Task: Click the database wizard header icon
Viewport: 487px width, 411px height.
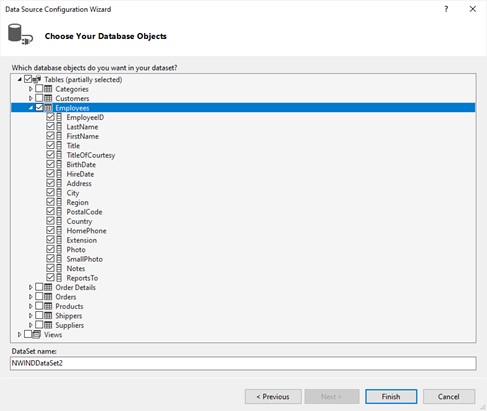Action: coord(20,34)
